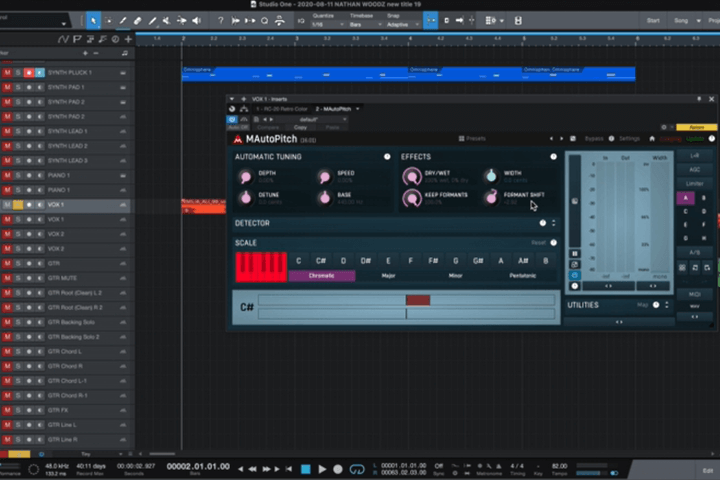Select the SYNTH LEAD 2 track name
Viewport: 720px width, 480px height.
68,146
